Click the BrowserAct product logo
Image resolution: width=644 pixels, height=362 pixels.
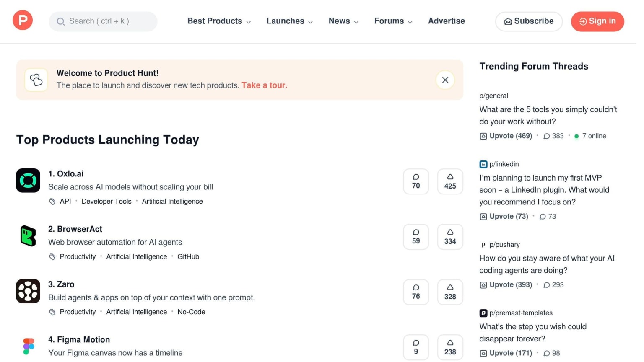[28, 236]
